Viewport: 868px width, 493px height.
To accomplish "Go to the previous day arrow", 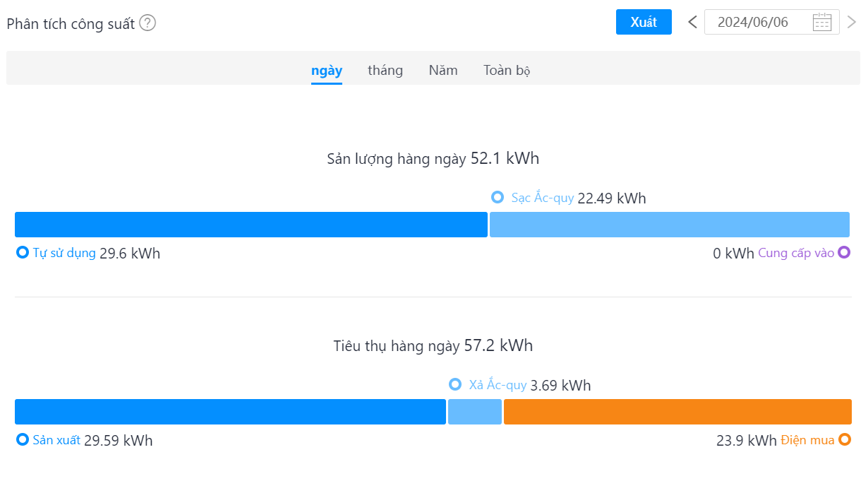I will tap(692, 22).
